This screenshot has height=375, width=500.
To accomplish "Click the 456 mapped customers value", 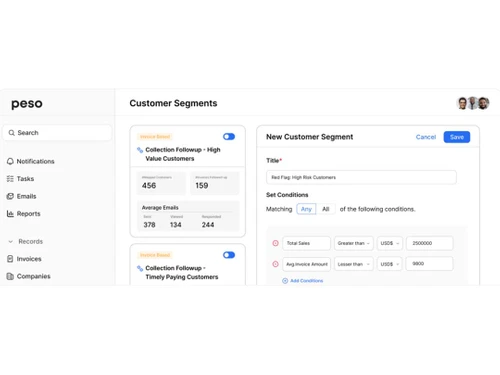I will (149, 186).
